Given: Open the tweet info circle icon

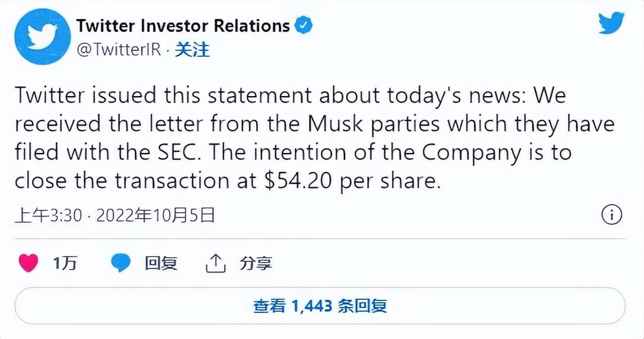Looking at the screenshot, I should (612, 215).
